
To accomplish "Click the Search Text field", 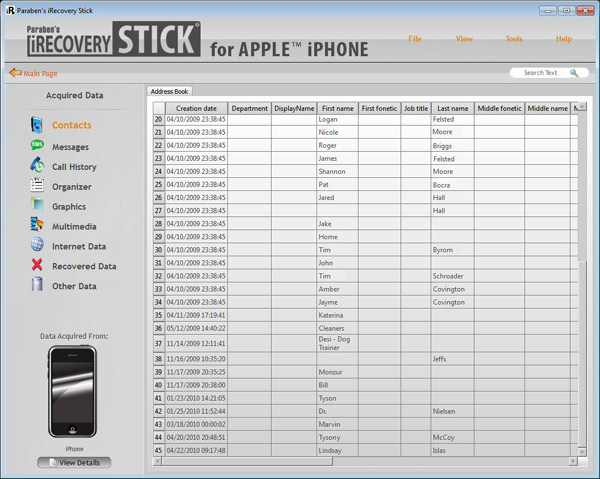I will pos(540,73).
